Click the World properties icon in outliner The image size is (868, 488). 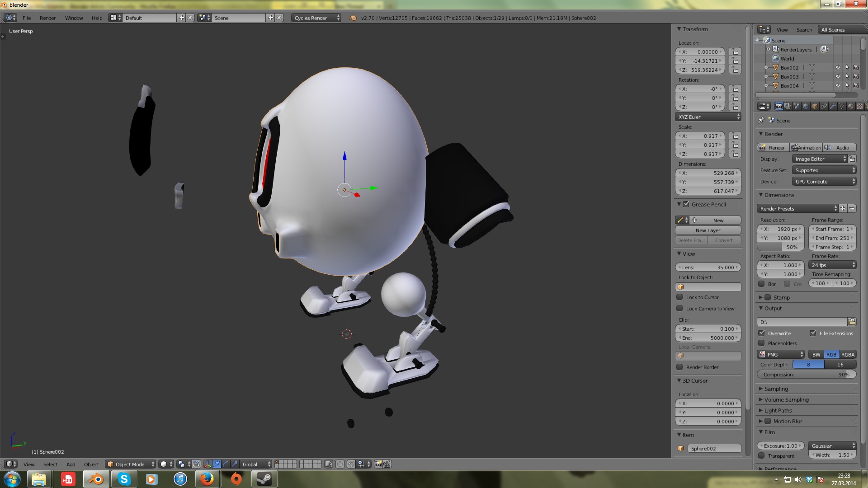click(x=776, y=58)
